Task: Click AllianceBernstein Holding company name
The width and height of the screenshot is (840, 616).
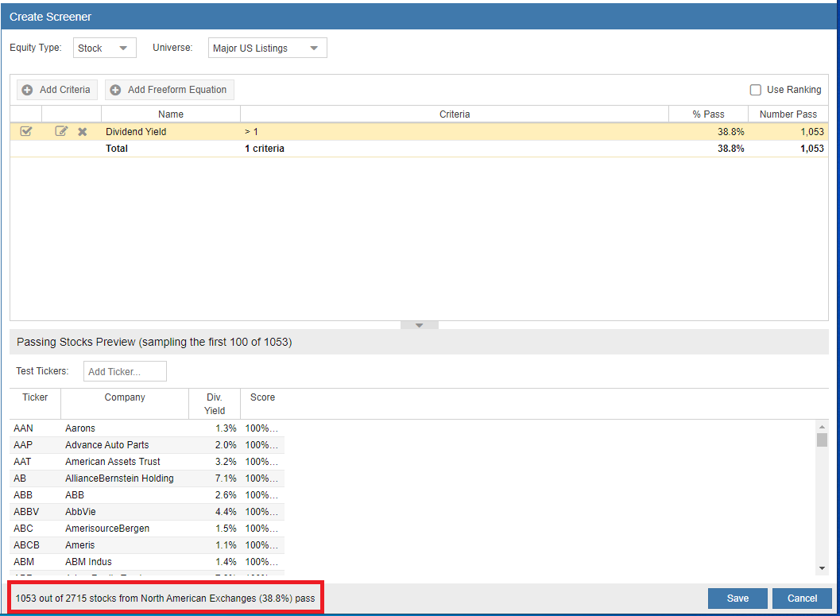Action: (x=119, y=478)
